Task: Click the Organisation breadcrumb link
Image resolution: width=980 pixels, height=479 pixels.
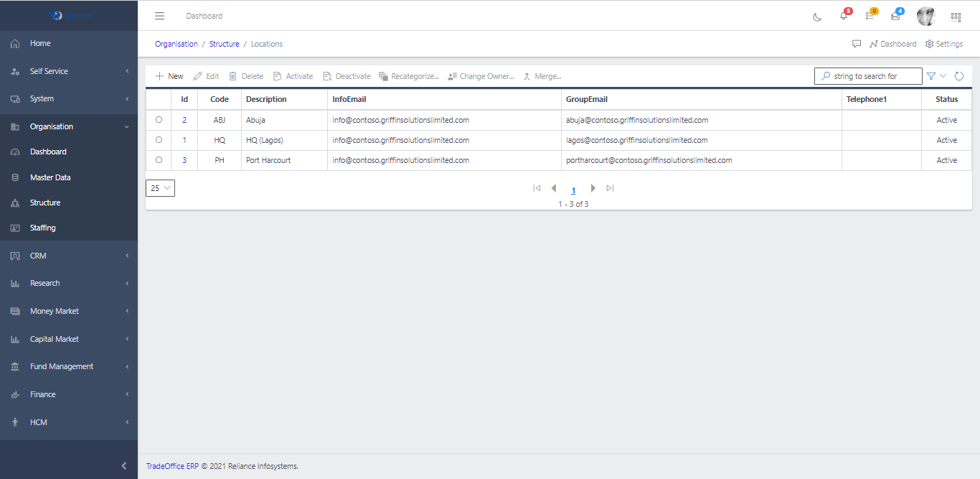Action: (176, 44)
